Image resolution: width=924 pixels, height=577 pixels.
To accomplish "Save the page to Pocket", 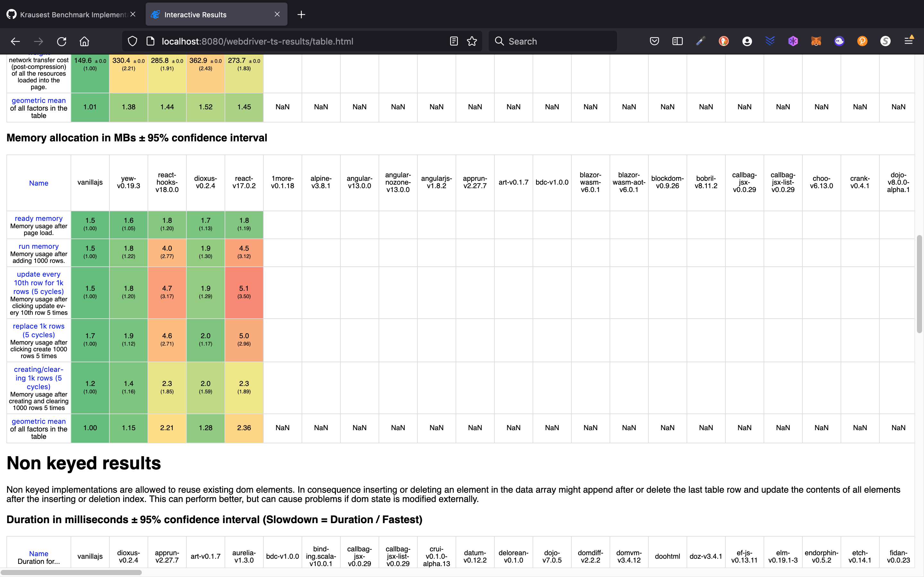I will 654,41.
